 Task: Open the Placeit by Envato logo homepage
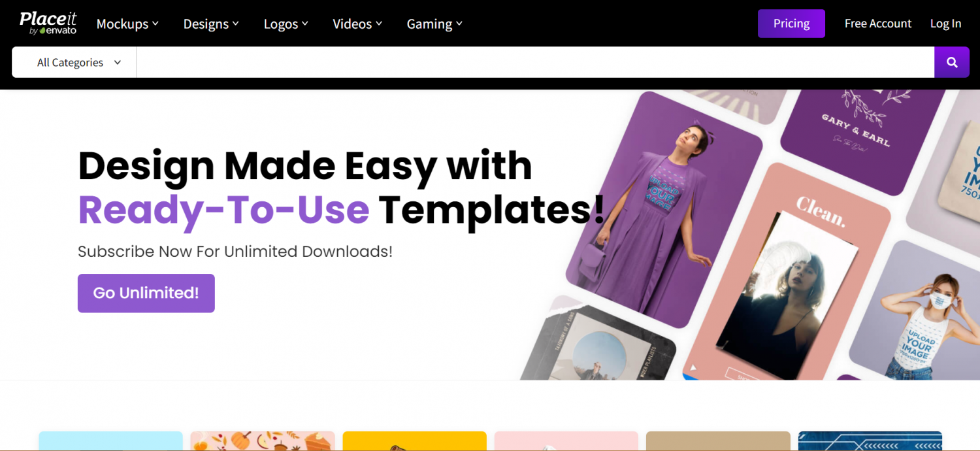tap(48, 24)
